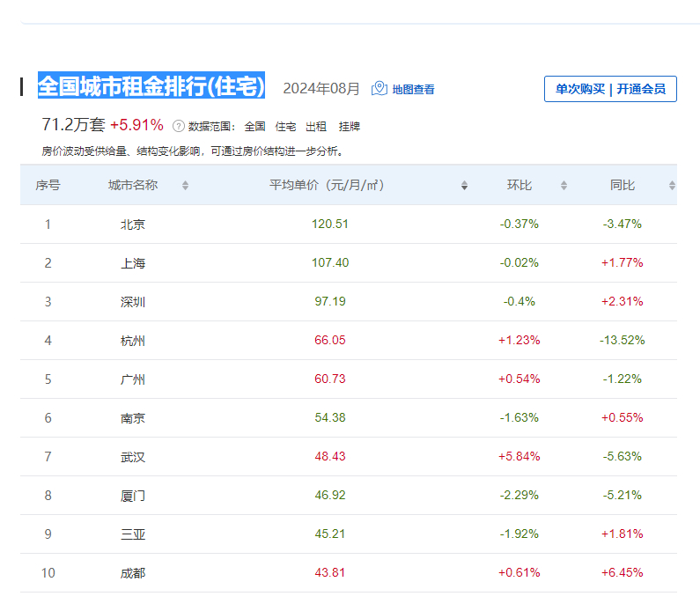Click the 序号 column header
Image resolution: width=700 pixels, height=611 pixels.
tap(48, 186)
